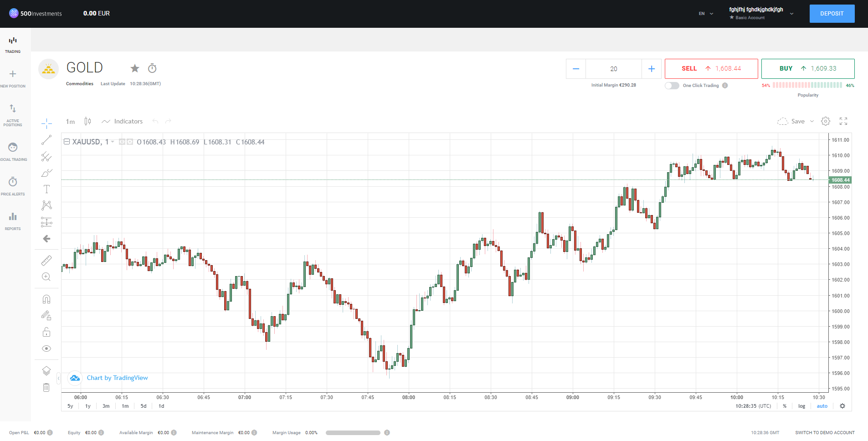This screenshot has height=441, width=868.
Task: Go to the Reports sidebar section
Action: click(x=13, y=221)
